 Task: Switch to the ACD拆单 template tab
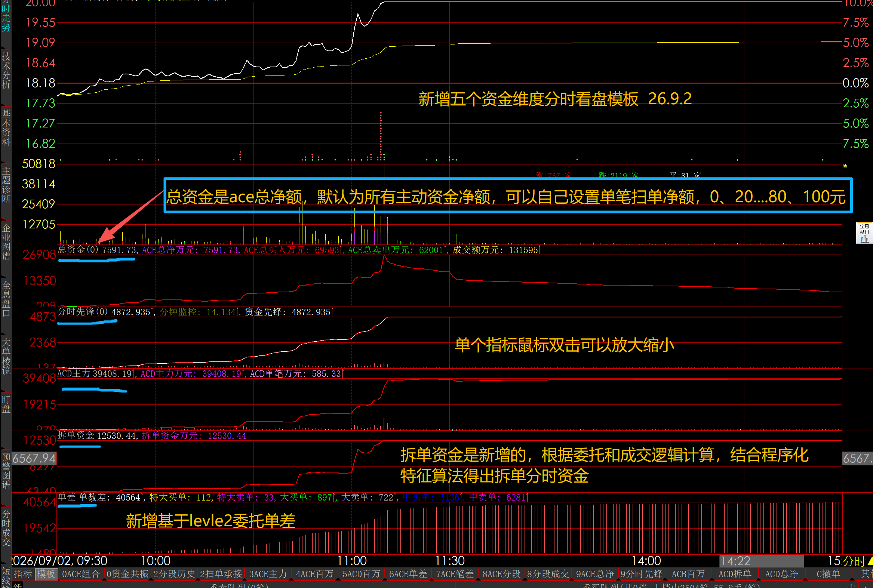coord(735,574)
